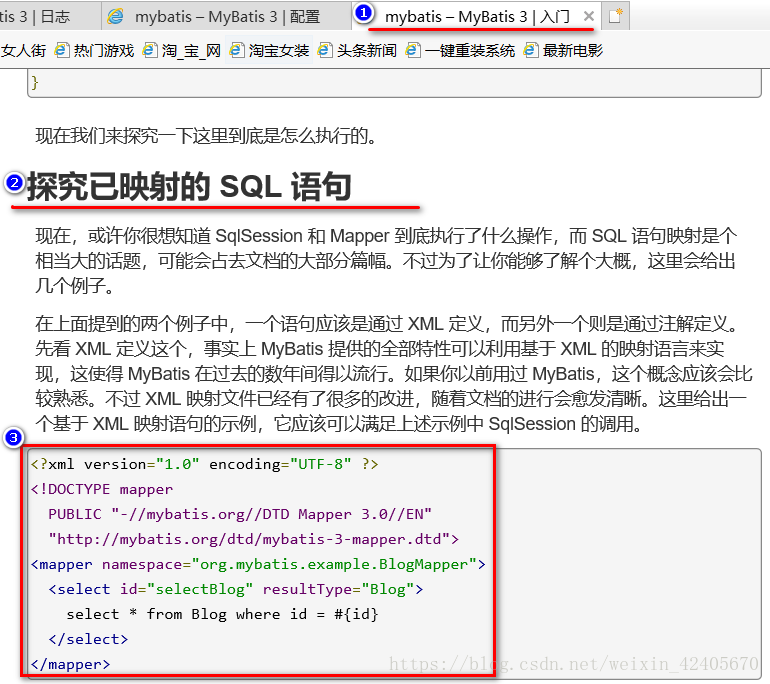Click the IE icon on the 配置 tab
Viewport: 770px width, 684px height.
click(116, 16)
